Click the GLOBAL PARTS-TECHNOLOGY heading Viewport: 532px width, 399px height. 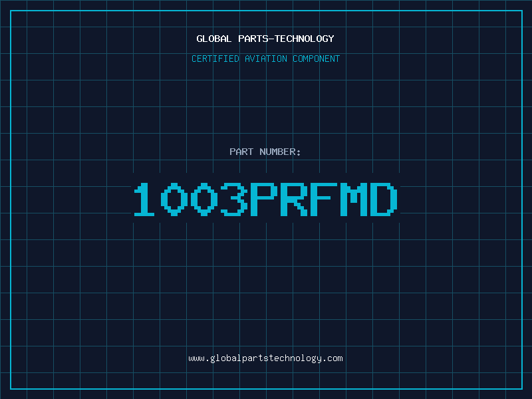[x=265, y=39]
